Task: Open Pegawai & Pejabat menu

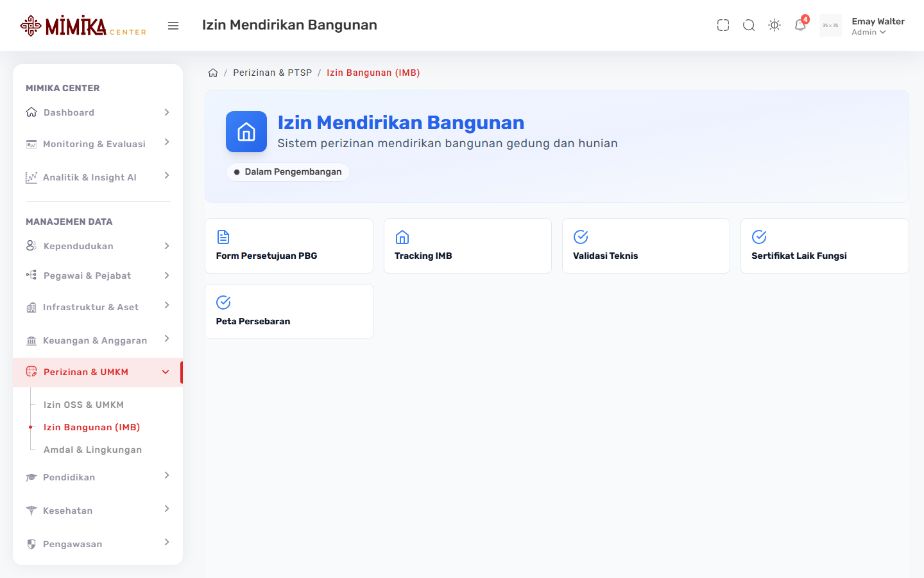Action: point(98,276)
